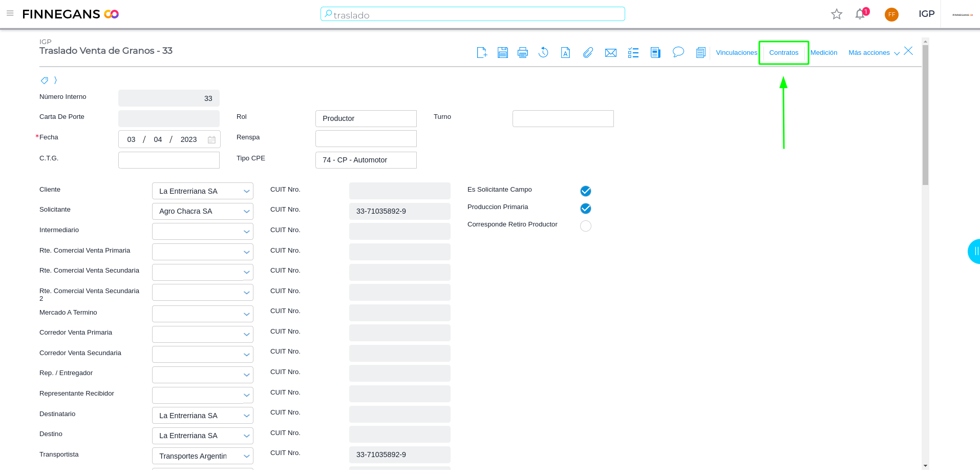Open the notifications bell icon
This screenshot has width=980, height=474.
click(860, 14)
